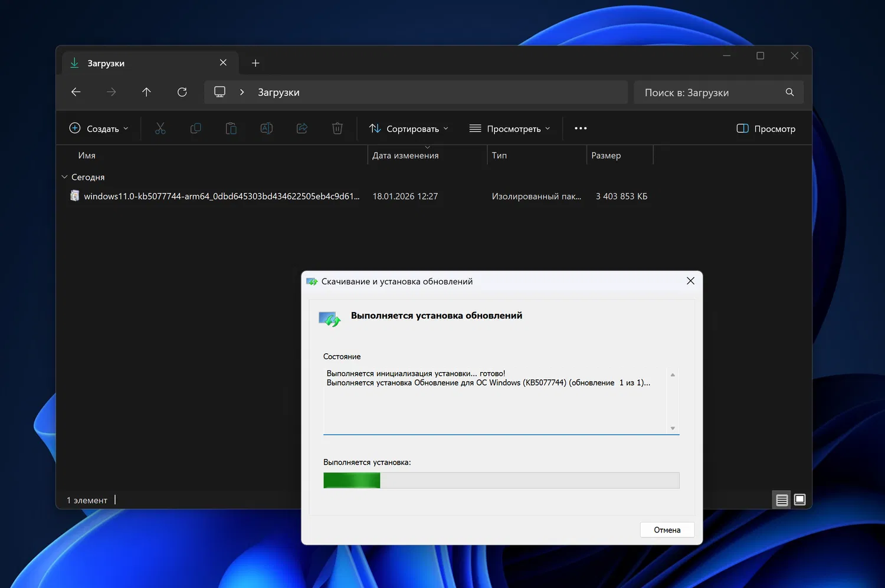Switch to large thumbnails view layout
885x588 pixels.
coord(800,500)
